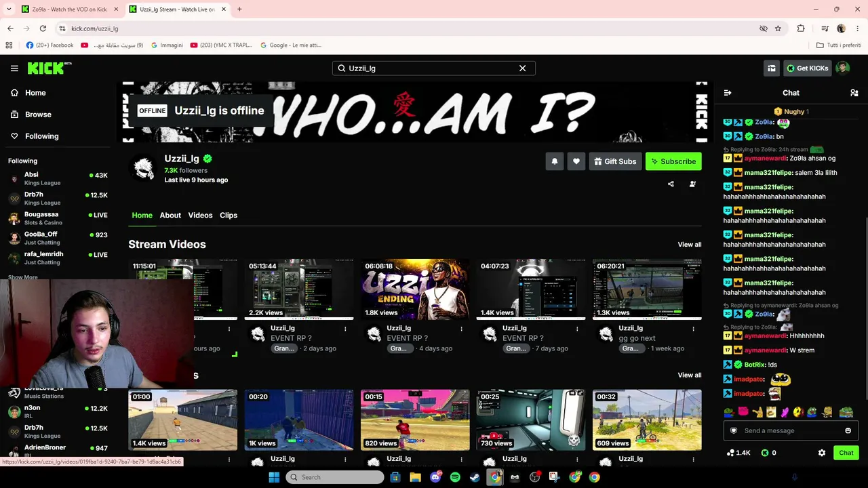868x488 pixels.
Task: Play the 00:15 clip thumbnail
Action: click(415, 420)
